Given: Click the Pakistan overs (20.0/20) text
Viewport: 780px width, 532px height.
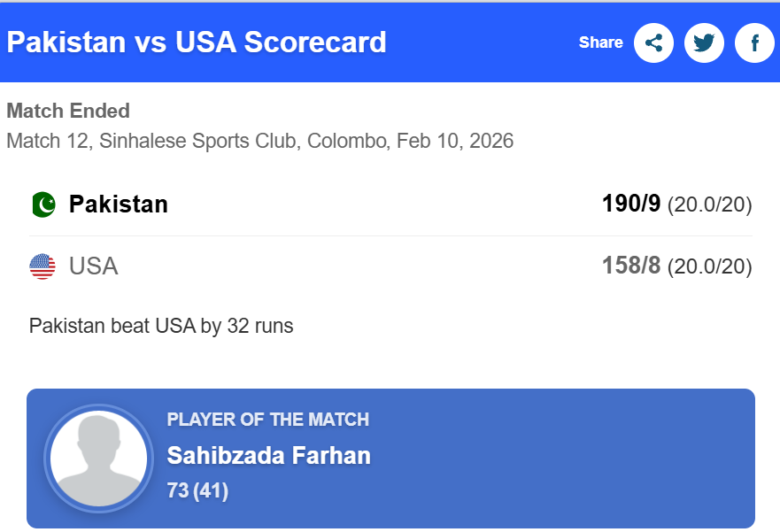Looking at the screenshot, I should pos(709,205).
